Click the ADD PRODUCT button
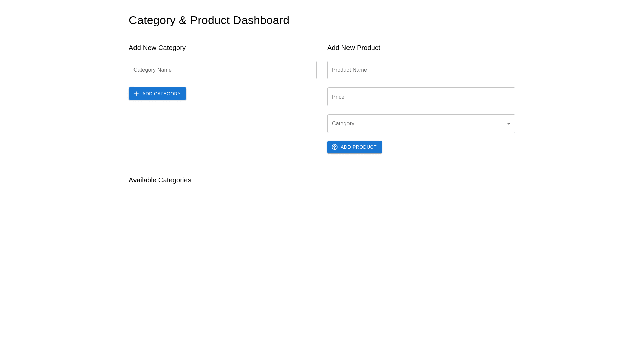 (x=355, y=147)
